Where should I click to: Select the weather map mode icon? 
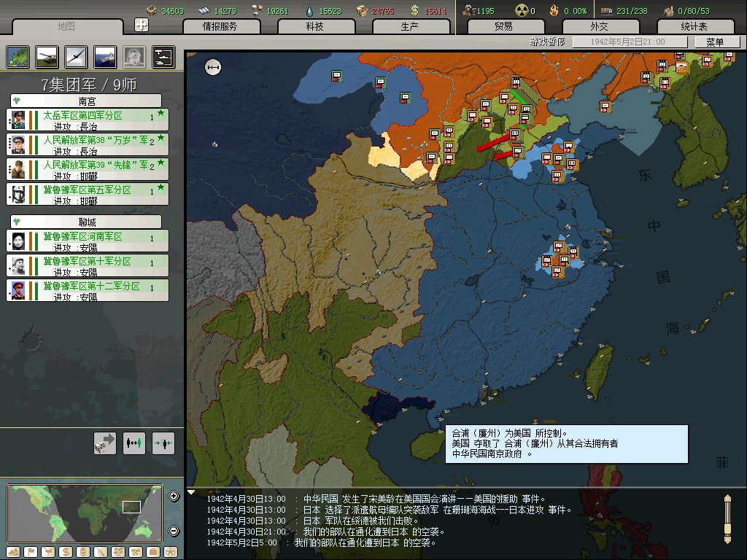click(48, 552)
